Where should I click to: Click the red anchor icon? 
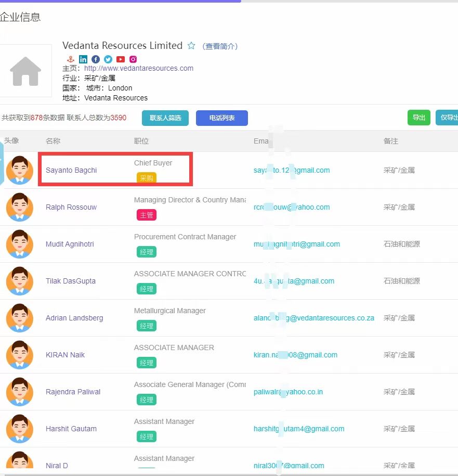click(71, 59)
